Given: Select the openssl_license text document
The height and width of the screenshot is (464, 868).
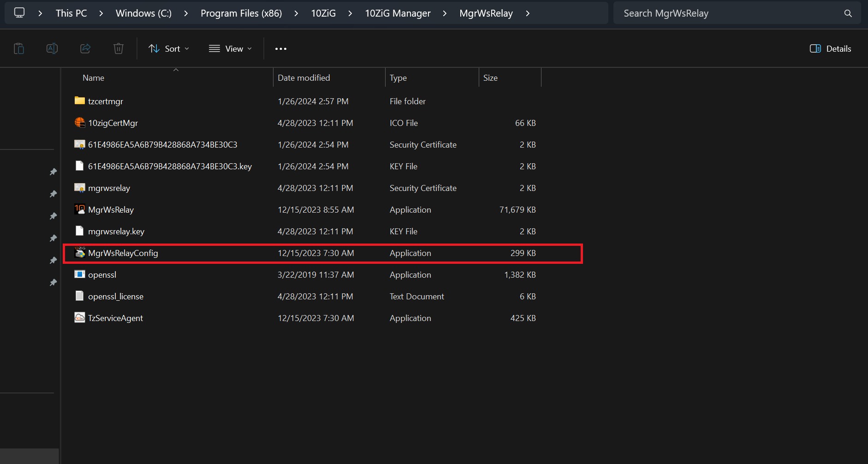Looking at the screenshot, I should point(115,296).
